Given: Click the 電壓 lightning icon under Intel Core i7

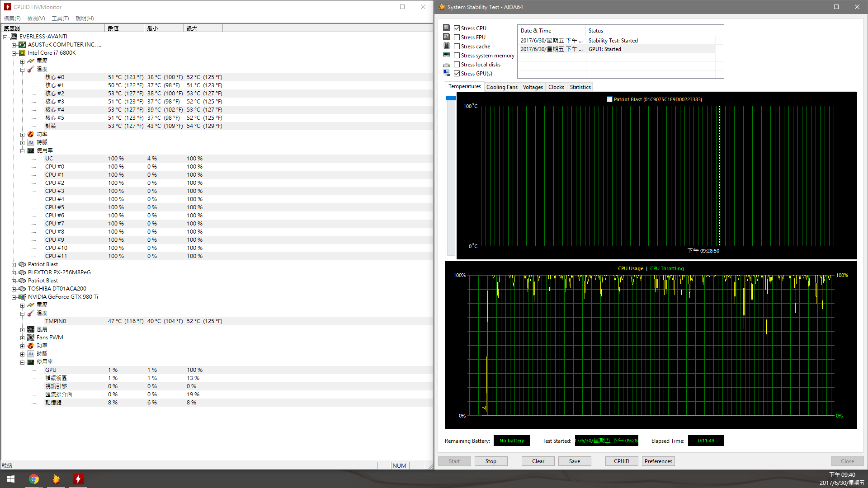Looking at the screenshot, I should (31, 61).
